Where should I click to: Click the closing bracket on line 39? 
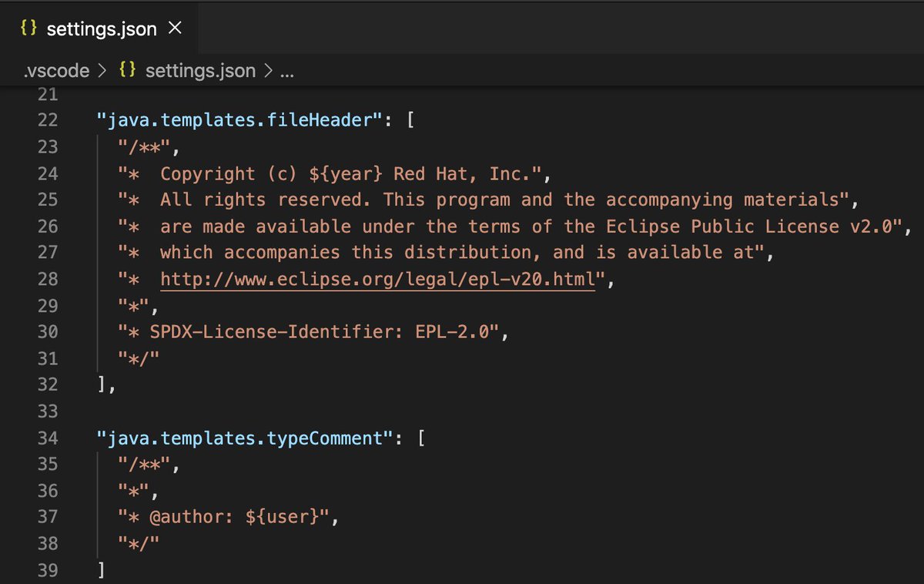coord(102,571)
